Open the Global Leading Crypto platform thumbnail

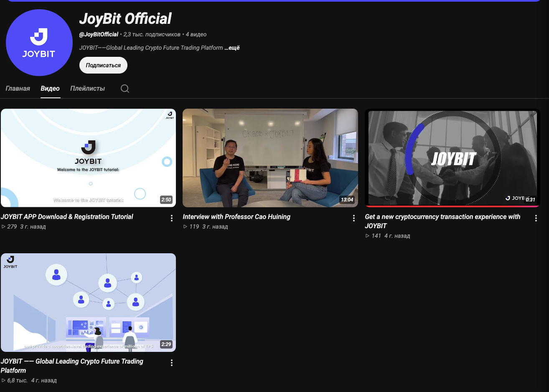pos(88,303)
